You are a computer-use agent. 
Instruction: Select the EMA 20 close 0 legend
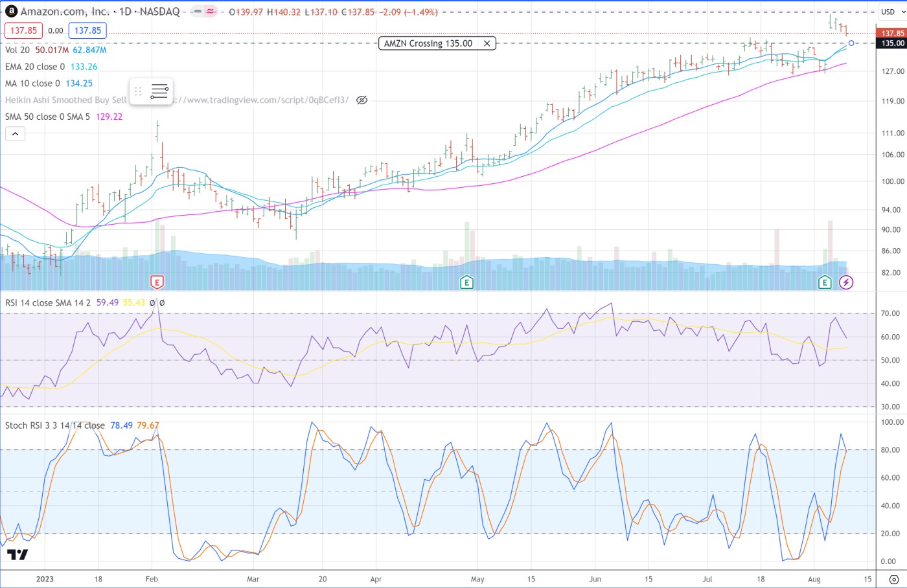click(35, 67)
